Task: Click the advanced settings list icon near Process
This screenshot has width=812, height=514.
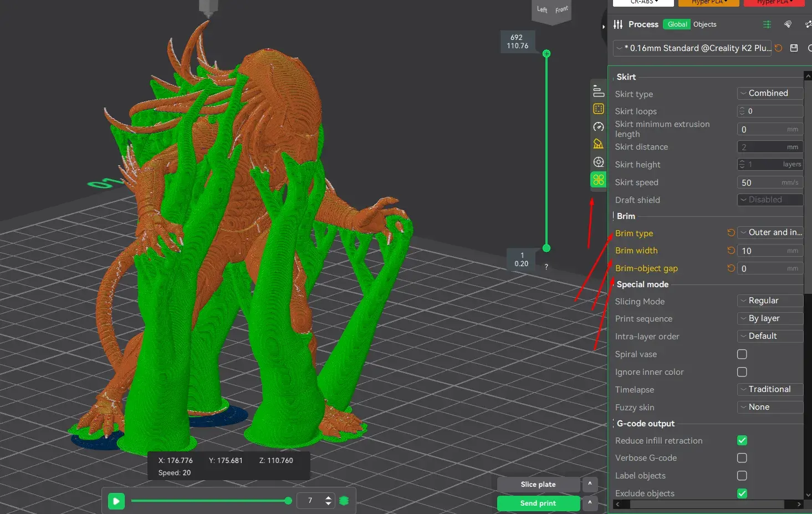Action: (x=767, y=24)
